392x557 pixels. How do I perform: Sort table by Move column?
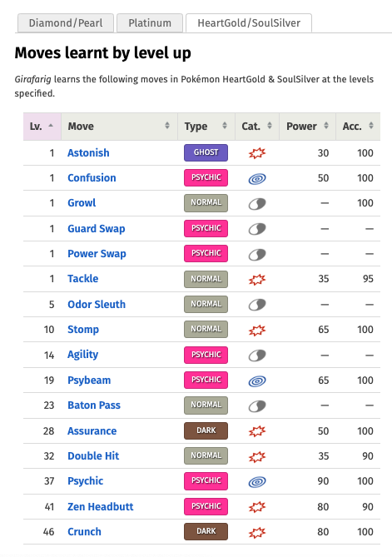[x=119, y=127]
